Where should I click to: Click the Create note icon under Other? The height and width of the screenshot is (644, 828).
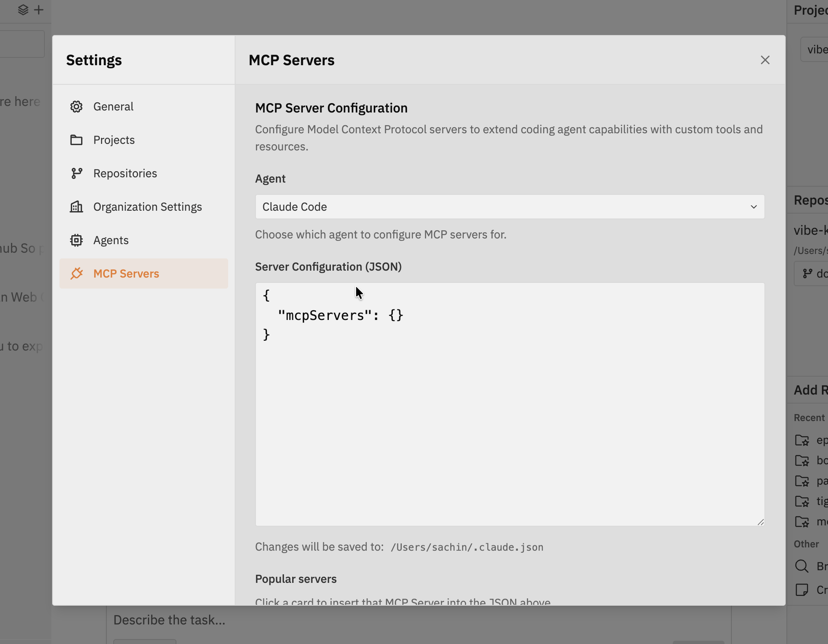802,590
